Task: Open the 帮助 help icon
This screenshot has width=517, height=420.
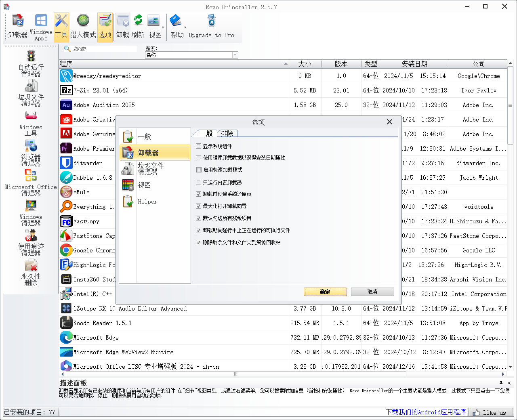Action: point(177,26)
